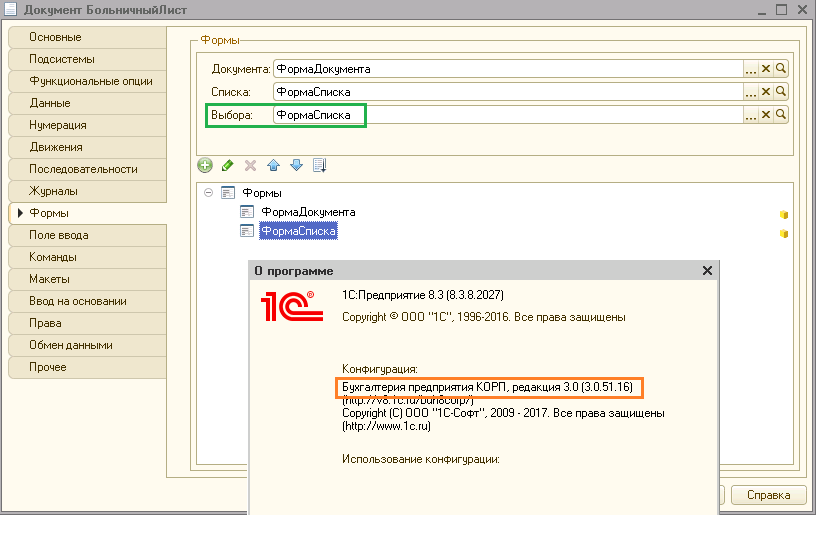821x542 pixels.
Task: Switch to Обмен данными tab
Action: (88, 345)
